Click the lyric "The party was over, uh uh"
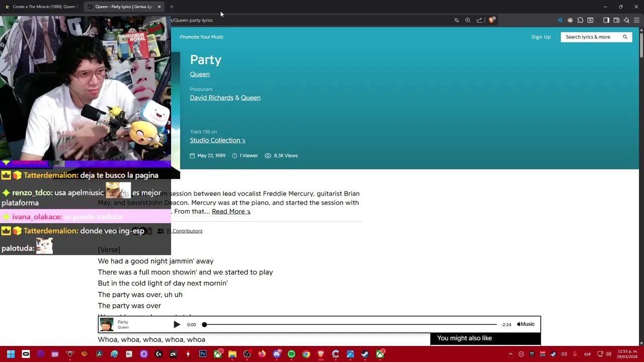 tap(140, 295)
